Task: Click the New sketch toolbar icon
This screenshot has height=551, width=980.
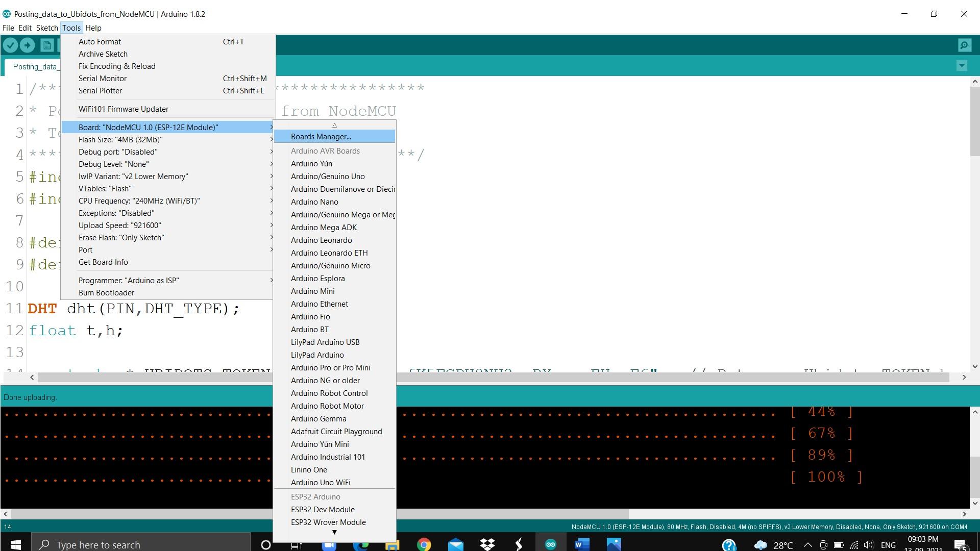Action: (47, 45)
